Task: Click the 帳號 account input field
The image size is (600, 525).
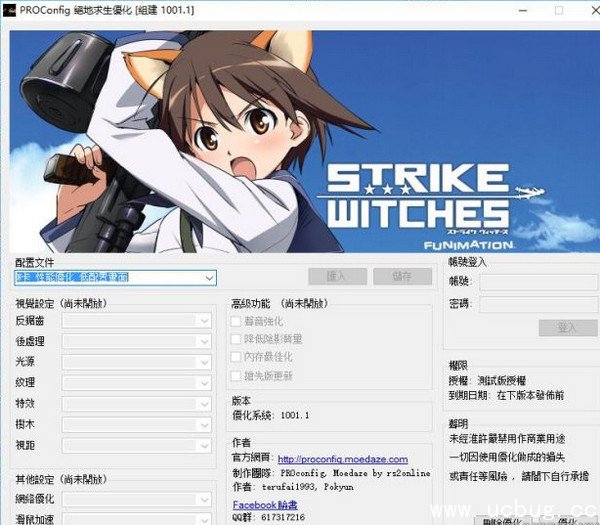Action: tap(538, 282)
